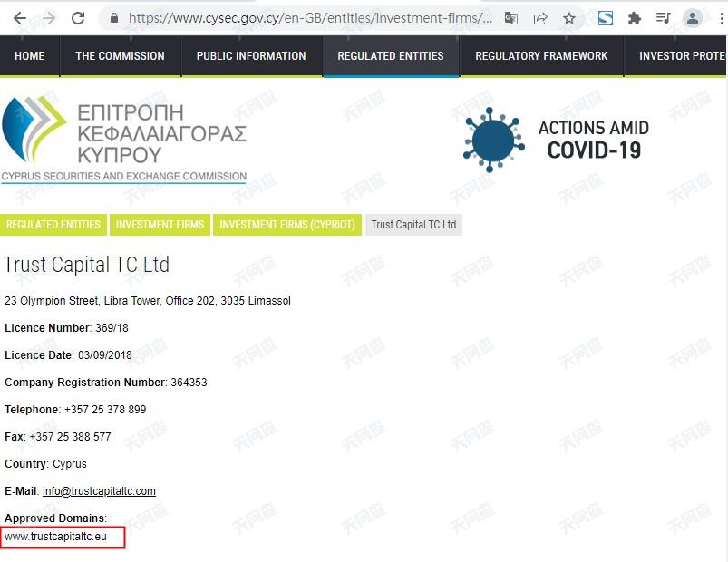Image resolution: width=728 pixels, height=562 pixels.
Task: Open THE COMMISSION menu
Action: [121, 56]
